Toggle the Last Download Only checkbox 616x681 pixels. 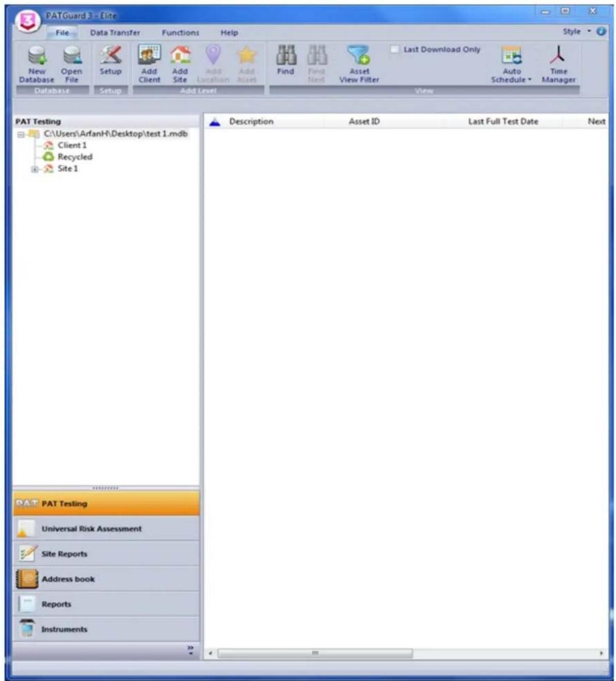[x=395, y=49]
